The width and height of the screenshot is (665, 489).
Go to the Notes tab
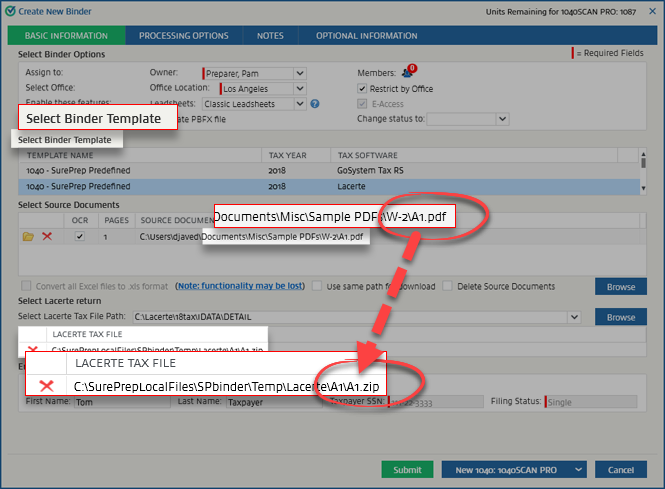click(269, 35)
